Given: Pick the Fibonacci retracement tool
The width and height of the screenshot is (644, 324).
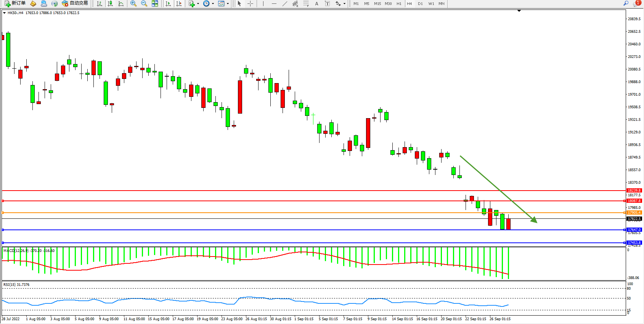Looking at the screenshot, I should [306, 3].
